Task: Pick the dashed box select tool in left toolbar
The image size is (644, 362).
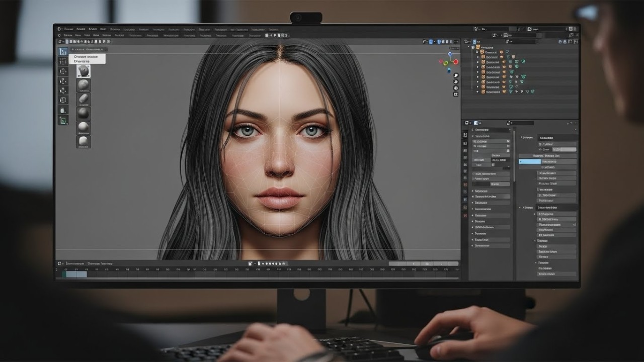Action: tap(63, 61)
